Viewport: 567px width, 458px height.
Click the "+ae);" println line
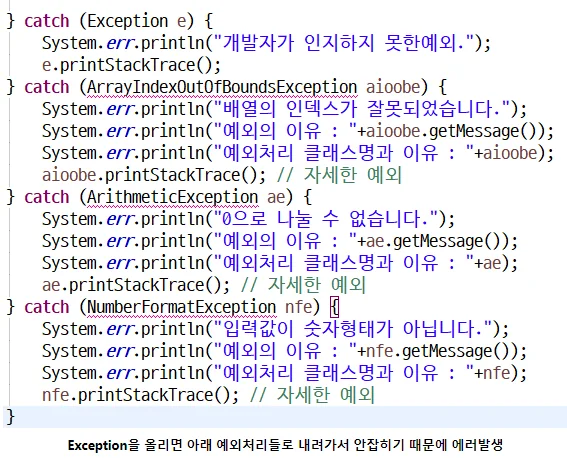280,263
